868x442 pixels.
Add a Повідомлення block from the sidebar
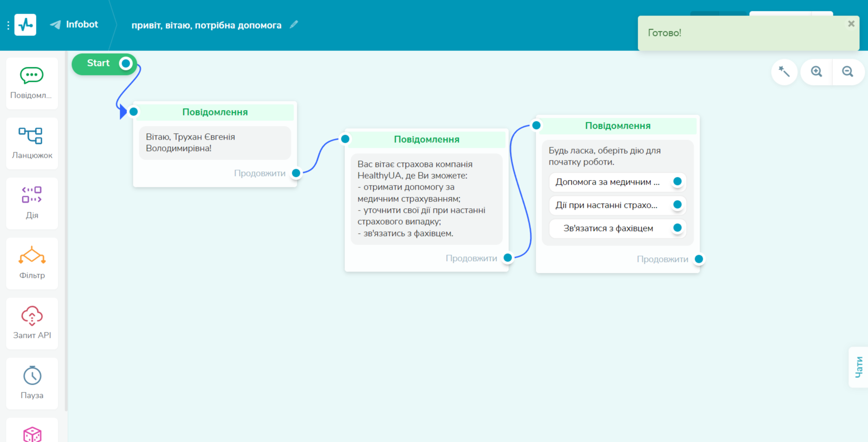(x=32, y=83)
